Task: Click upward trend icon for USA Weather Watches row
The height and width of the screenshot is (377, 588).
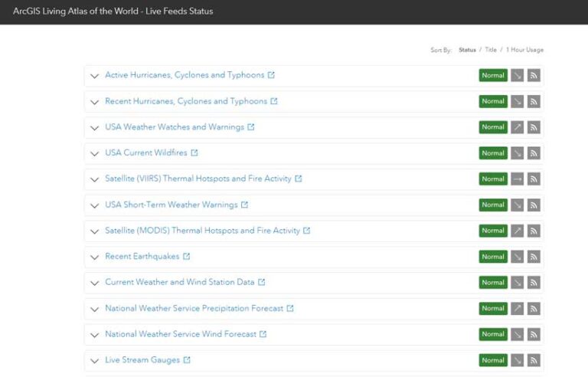Action: [517, 127]
